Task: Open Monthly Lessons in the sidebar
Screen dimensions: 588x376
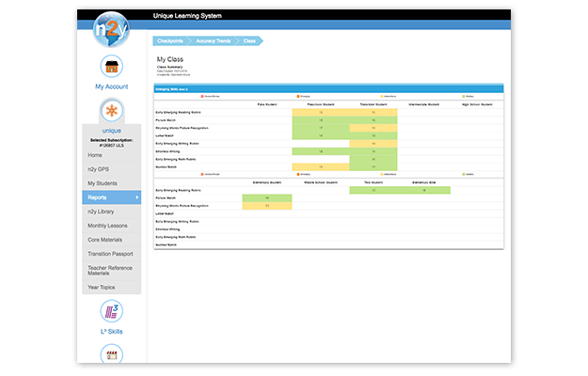Action: point(111,226)
